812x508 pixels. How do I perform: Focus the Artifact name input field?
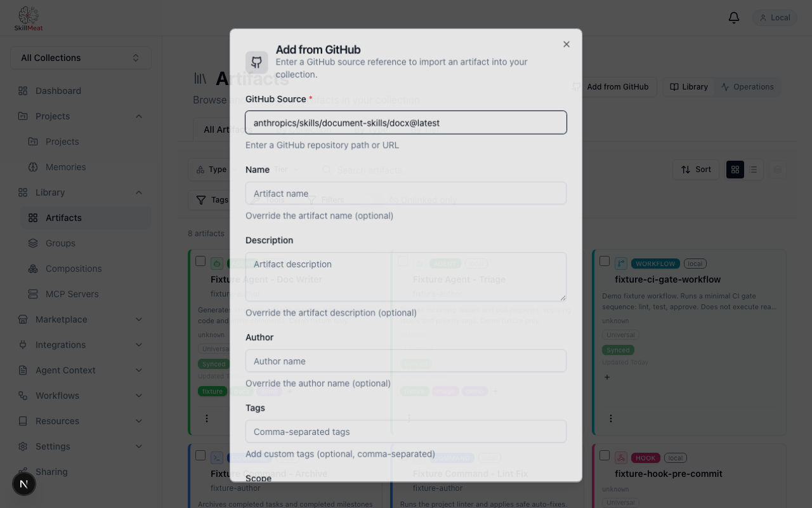point(406,193)
